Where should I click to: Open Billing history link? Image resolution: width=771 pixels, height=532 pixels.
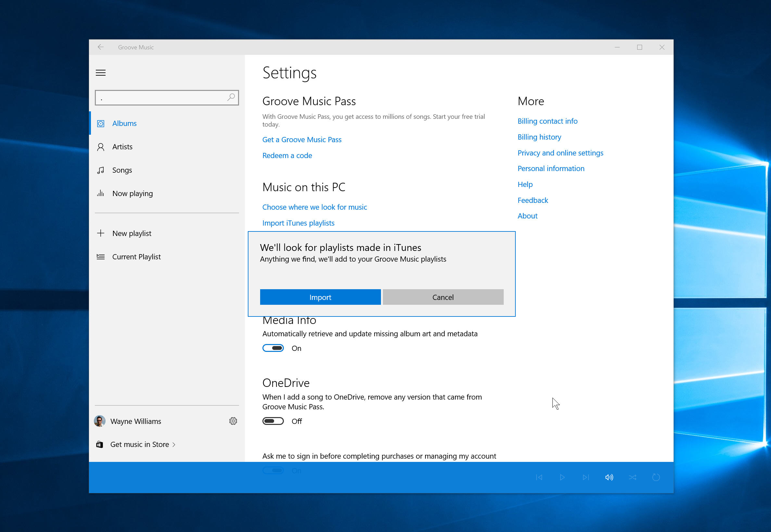click(539, 137)
